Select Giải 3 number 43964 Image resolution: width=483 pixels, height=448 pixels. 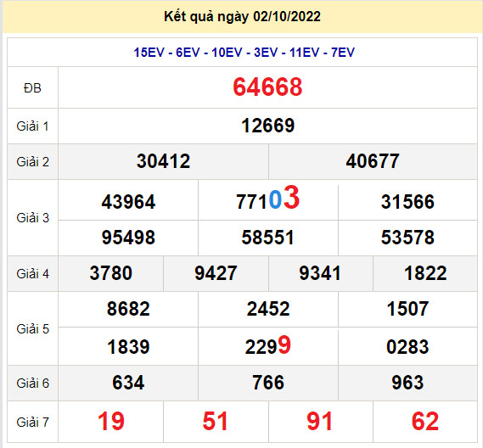point(128,202)
